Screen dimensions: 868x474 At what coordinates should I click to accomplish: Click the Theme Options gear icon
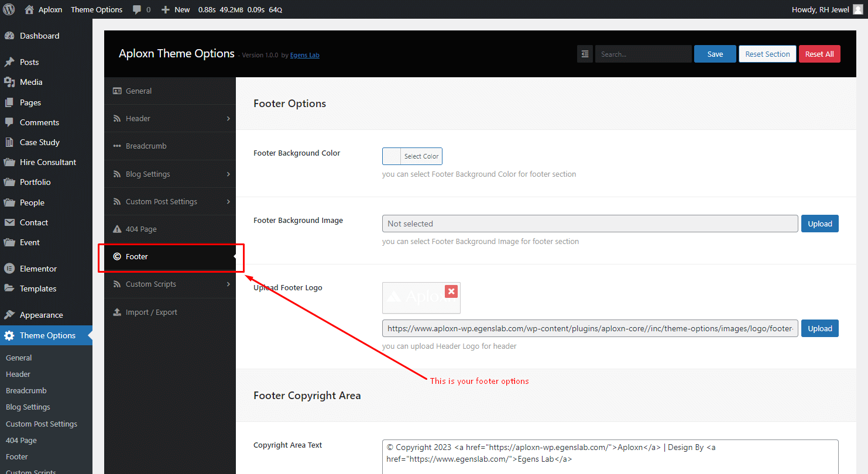point(9,335)
